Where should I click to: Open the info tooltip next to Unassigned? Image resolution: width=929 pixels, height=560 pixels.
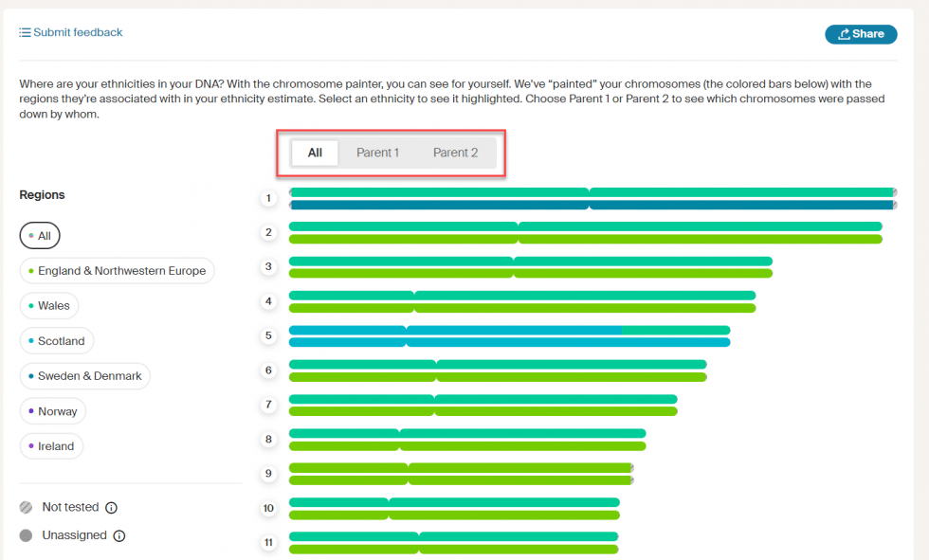click(118, 535)
